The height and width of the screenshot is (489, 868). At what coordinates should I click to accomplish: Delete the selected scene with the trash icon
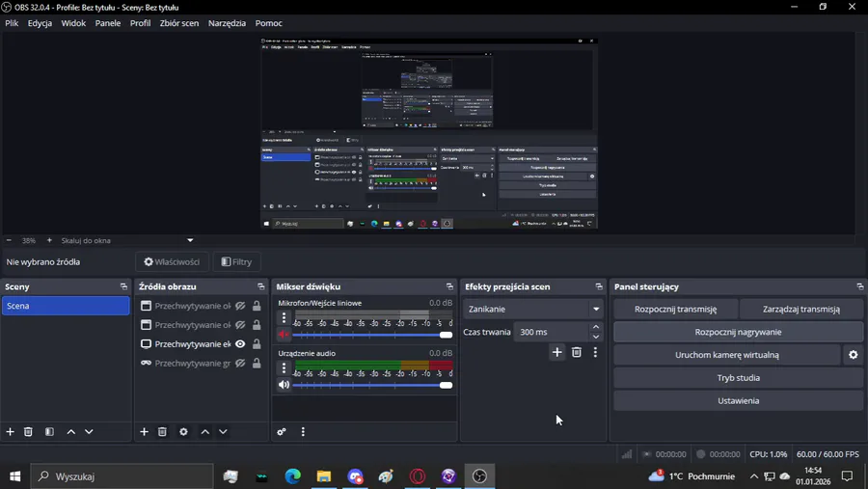[x=28, y=431]
